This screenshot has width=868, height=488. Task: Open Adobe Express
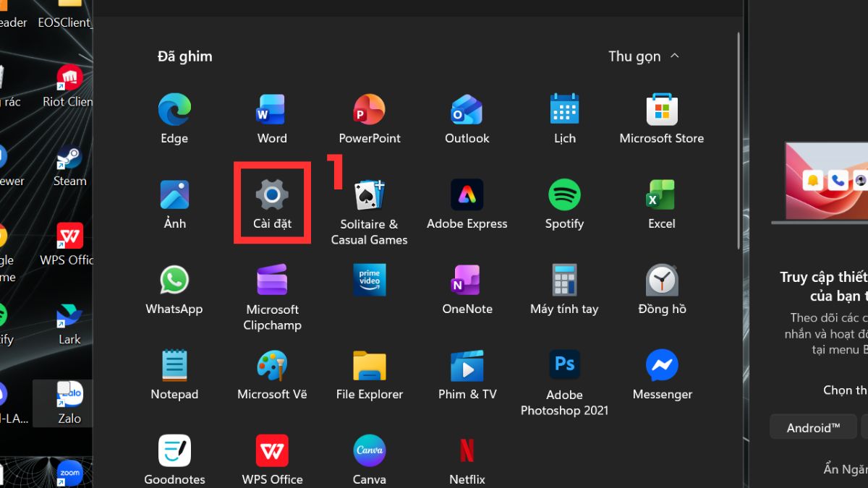467,205
